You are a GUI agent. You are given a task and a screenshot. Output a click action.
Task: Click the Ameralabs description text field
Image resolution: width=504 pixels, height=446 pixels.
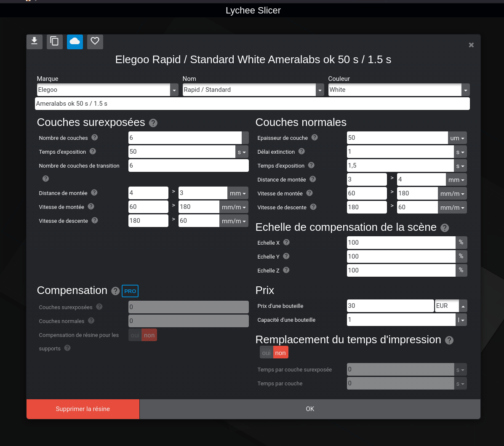[x=252, y=104]
